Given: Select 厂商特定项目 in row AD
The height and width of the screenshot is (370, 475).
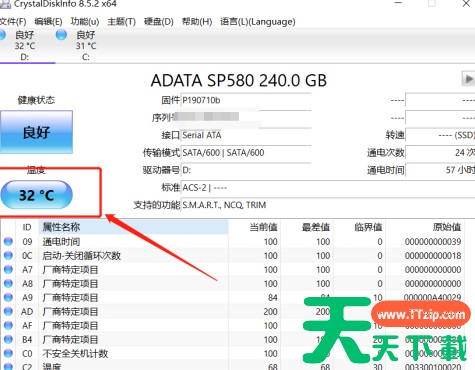Looking at the screenshot, I should tap(70, 312).
